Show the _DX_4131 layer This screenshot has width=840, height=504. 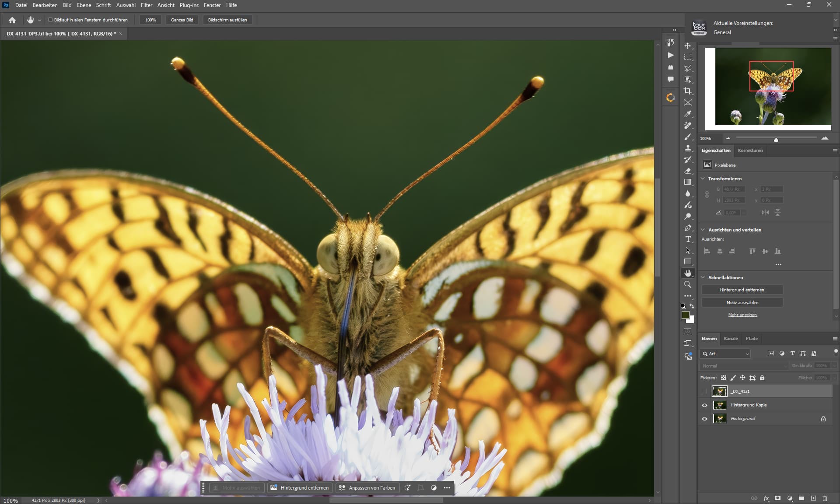pyautogui.click(x=704, y=392)
